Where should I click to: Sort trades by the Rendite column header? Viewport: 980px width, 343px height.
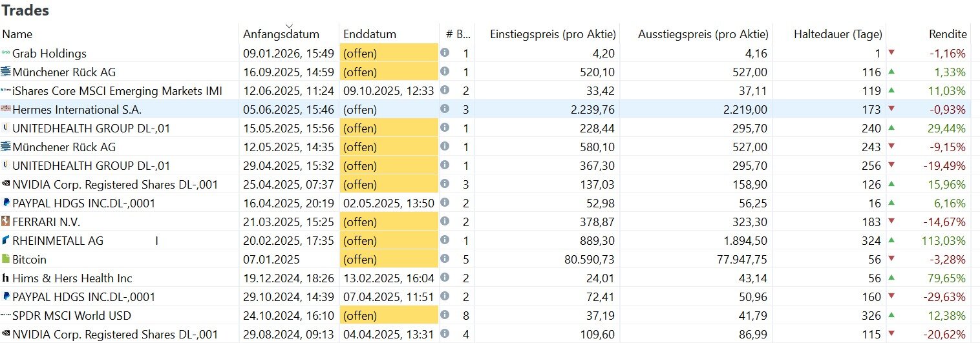tap(948, 34)
